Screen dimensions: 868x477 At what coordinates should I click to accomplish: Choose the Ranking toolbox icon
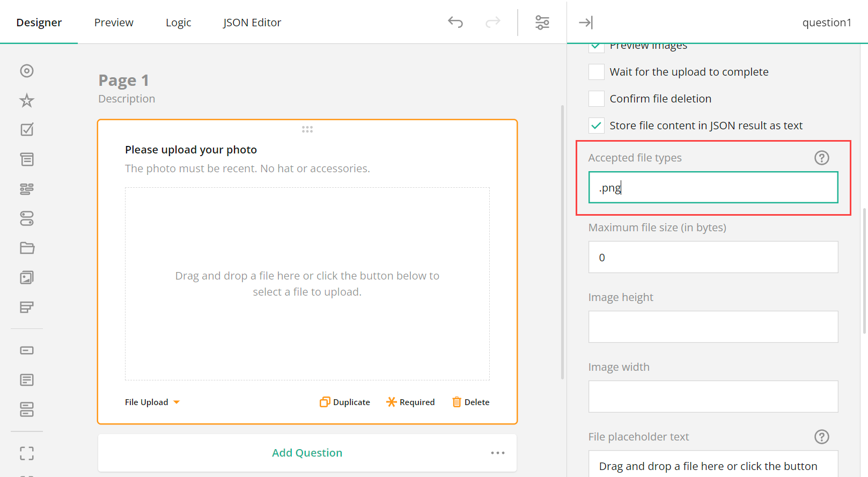point(27,307)
